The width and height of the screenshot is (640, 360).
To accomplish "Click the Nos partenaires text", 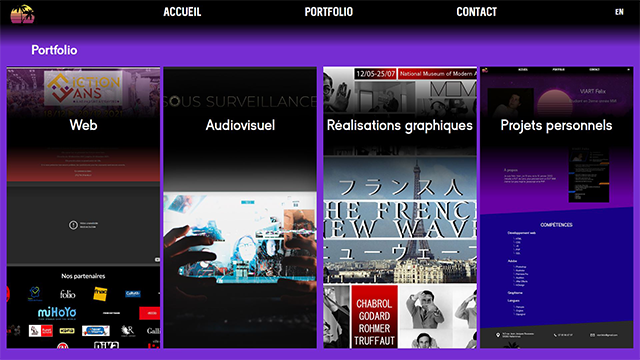I will point(83,276).
